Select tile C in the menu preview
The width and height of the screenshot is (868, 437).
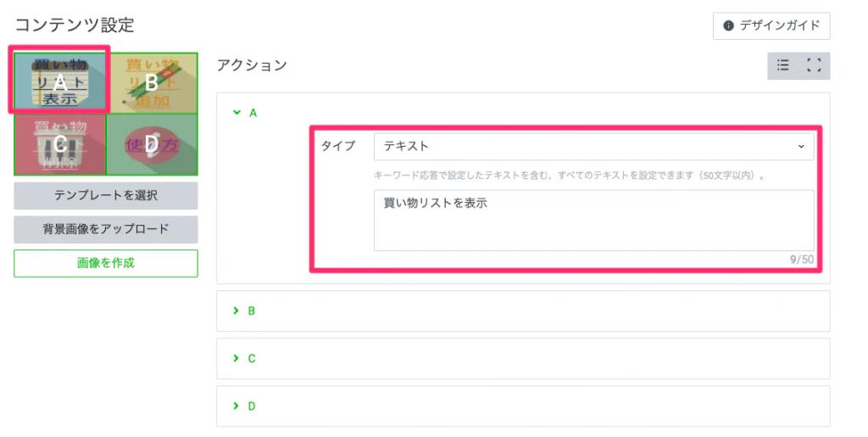click(59, 143)
